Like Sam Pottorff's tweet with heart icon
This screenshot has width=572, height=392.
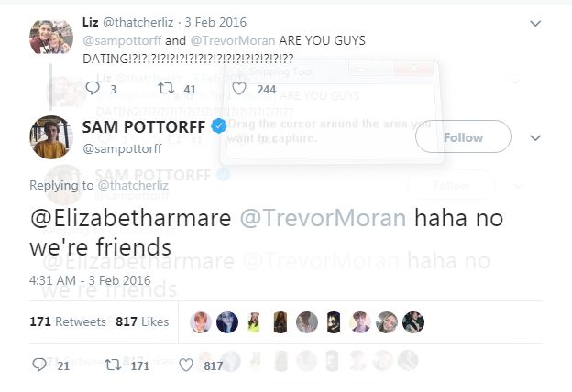[186, 365]
